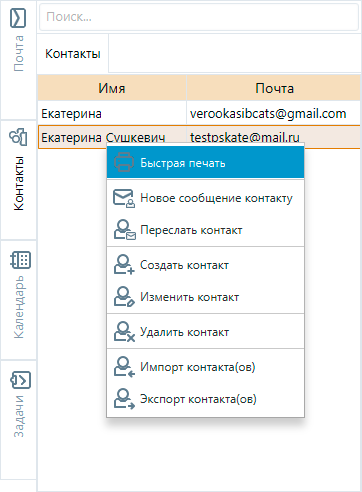Switch to the Контакты tab above table
Image resolution: width=362 pixels, height=492 pixels.
73,54
